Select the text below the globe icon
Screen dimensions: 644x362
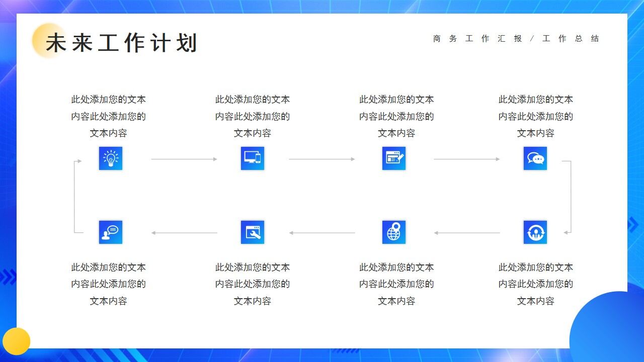click(396, 284)
